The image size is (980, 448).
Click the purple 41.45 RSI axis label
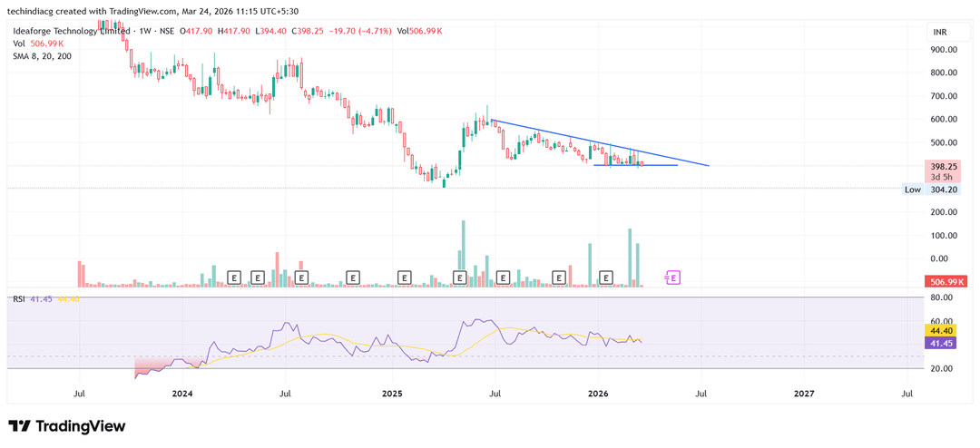click(x=939, y=343)
